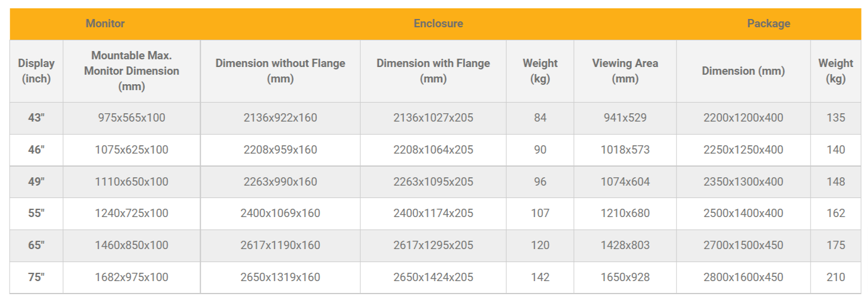
Task: Click the 75" display row label
Action: (x=36, y=277)
